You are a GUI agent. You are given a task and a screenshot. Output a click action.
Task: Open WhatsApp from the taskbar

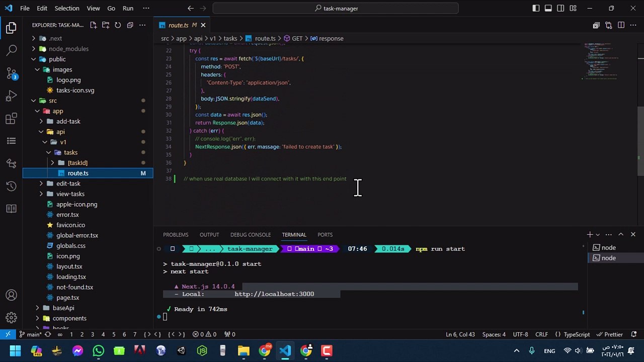tap(98, 350)
